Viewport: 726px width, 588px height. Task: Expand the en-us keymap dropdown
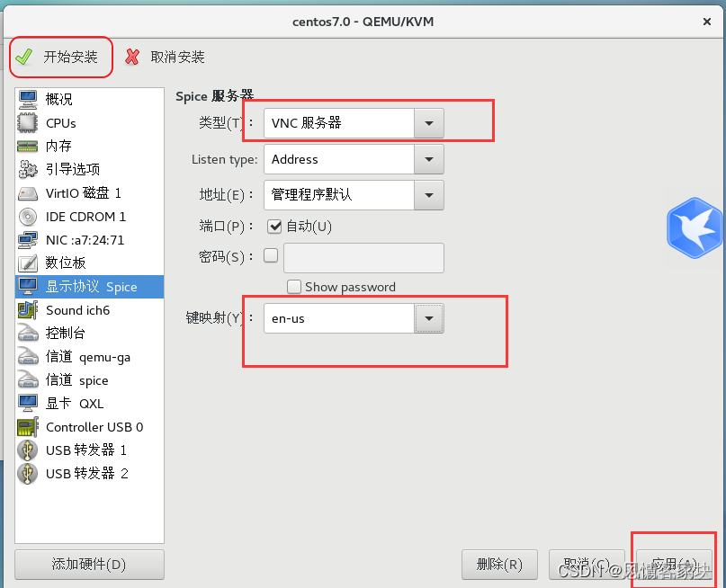429,318
